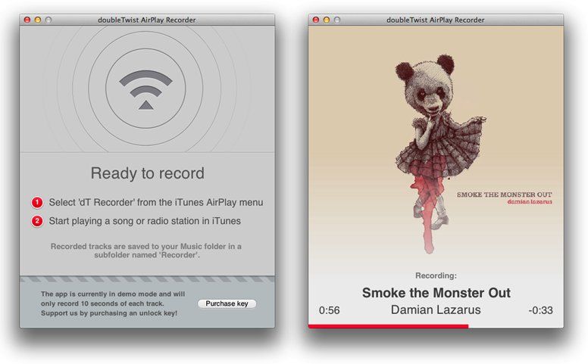588x364 pixels.
Task: Click the remaining time -0:33 label
Action: click(x=540, y=310)
